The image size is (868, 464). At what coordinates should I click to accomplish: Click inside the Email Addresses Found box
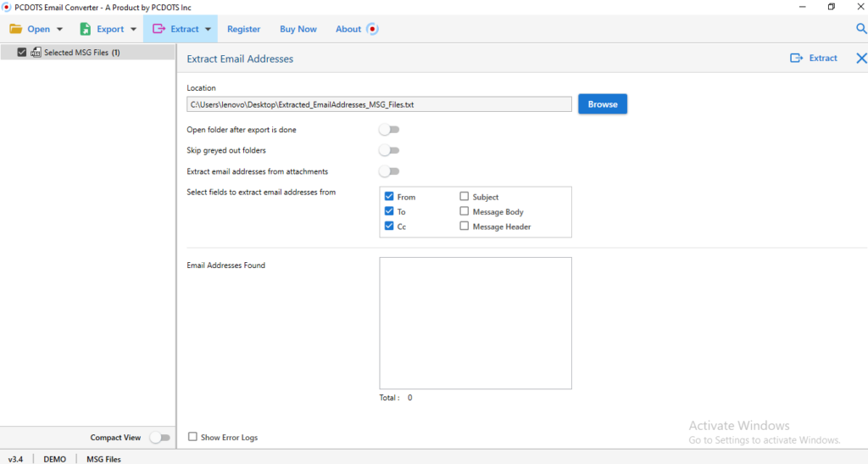(x=476, y=323)
